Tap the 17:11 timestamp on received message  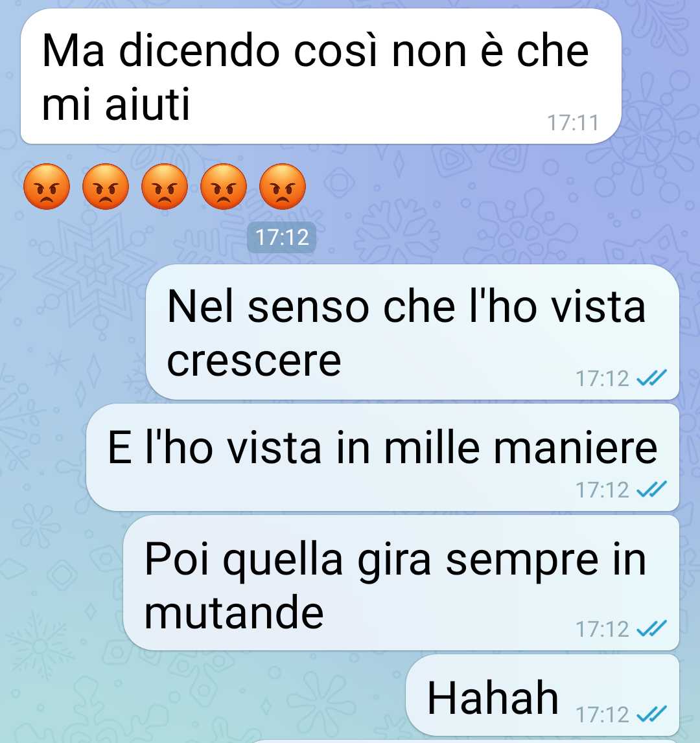573,122
